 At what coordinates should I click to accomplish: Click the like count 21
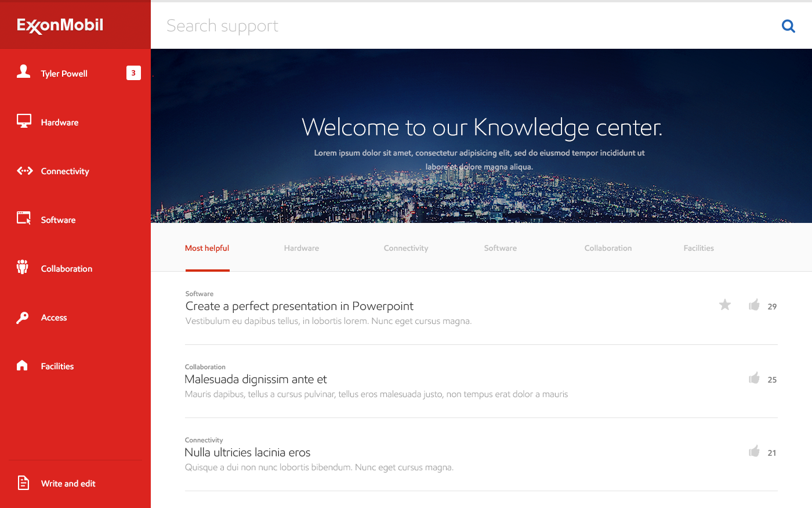pos(772,453)
